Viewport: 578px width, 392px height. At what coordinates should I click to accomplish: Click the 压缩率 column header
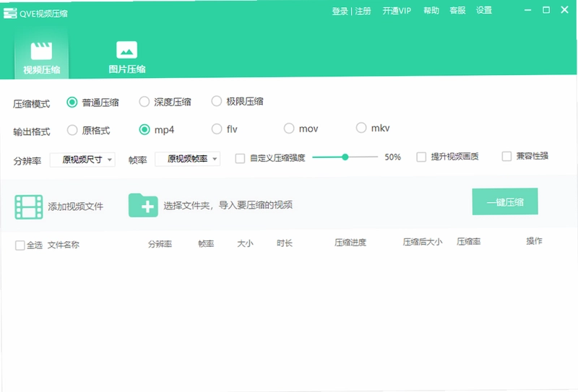tap(468, 241)
